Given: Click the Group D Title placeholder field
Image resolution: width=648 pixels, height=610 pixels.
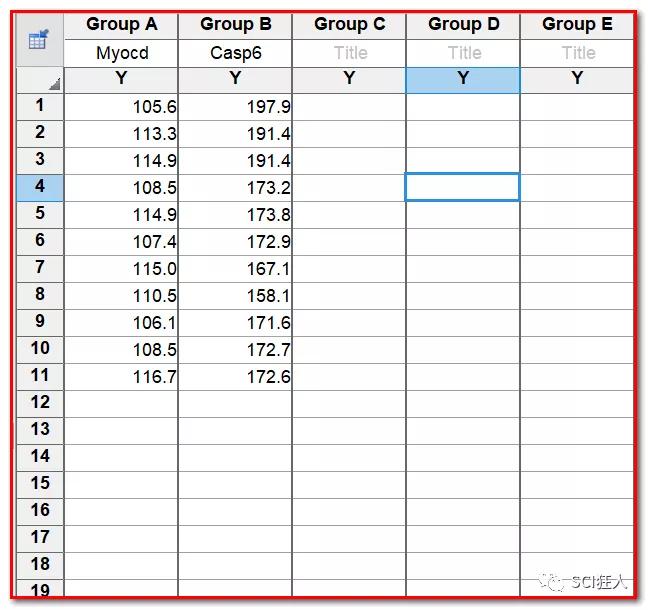Looking at the screenshot, I should [x=463, y=53].
